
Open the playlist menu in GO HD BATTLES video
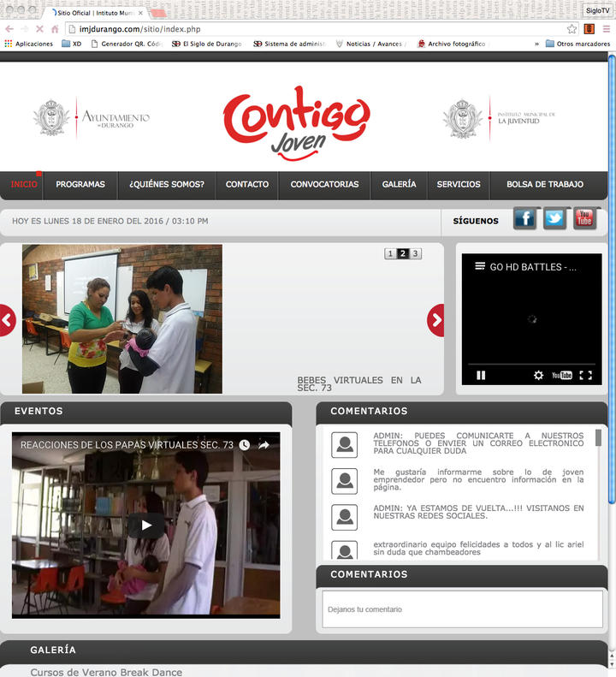tap(480, 266)
